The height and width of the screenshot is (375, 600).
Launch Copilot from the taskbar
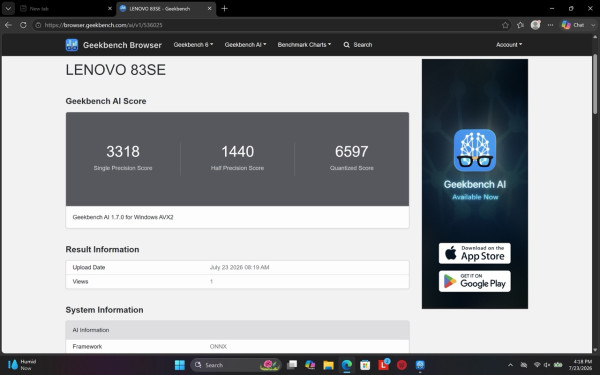310,365
